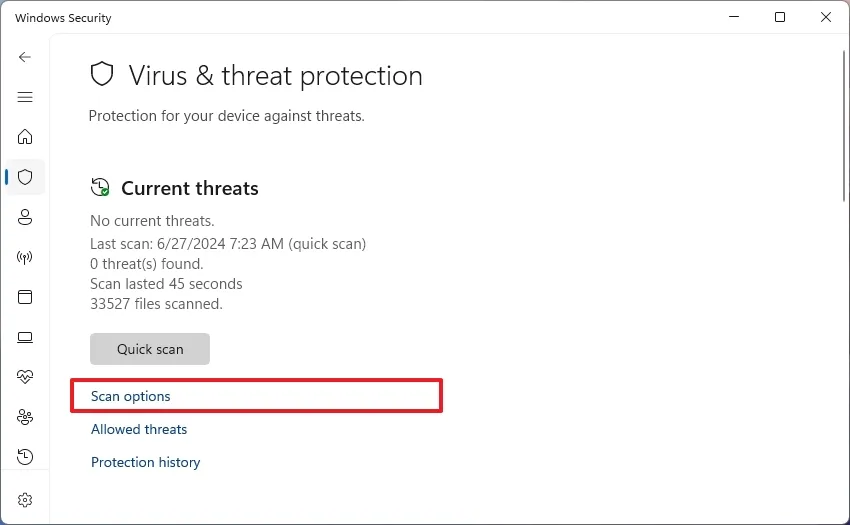The image size is (850, 525).
Task: Close the Windows Security window
Action: pos(826,17)
